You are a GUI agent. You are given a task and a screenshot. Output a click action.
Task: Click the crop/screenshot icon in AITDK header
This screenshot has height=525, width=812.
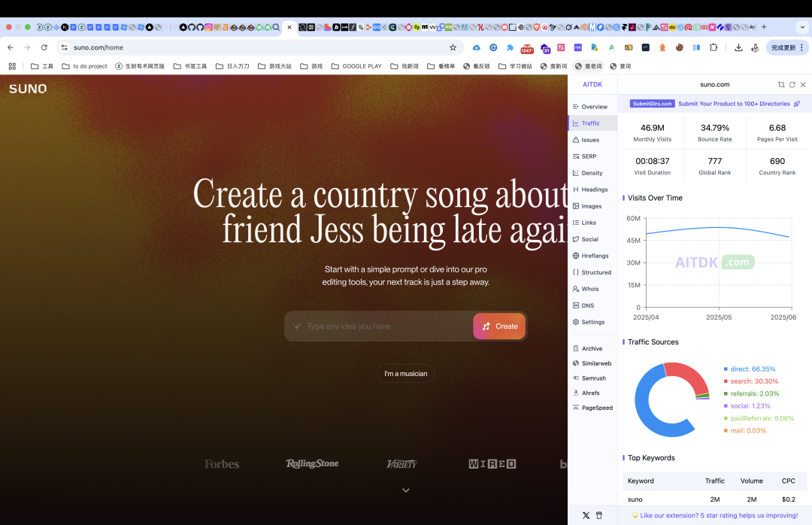click(781, 84)
